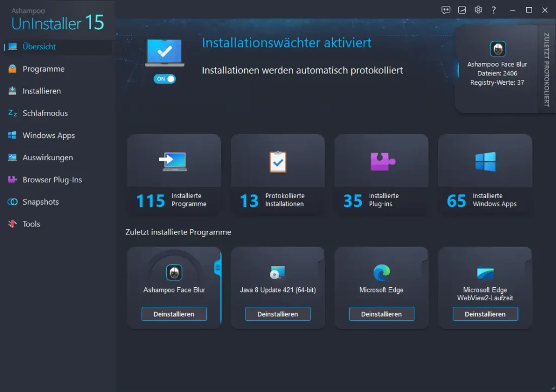Go to the Programme section
This screenshot has height=392, width=556.
(43, 69)
